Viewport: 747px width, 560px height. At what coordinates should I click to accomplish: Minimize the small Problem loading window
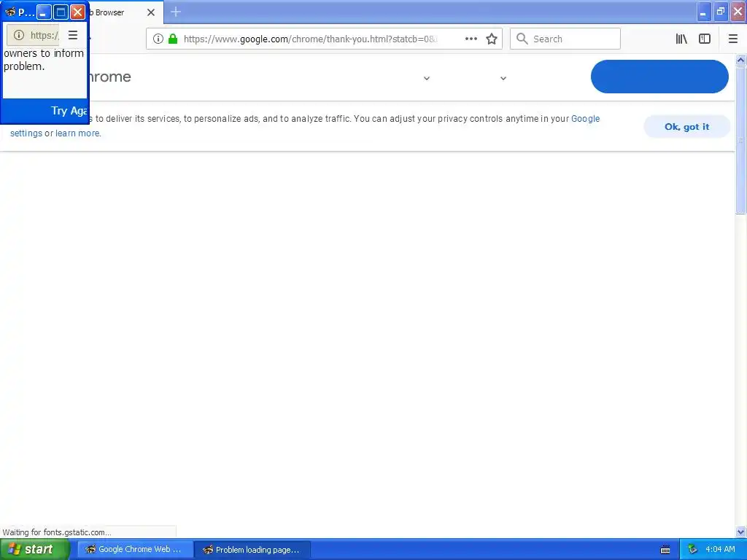point(44,12)
